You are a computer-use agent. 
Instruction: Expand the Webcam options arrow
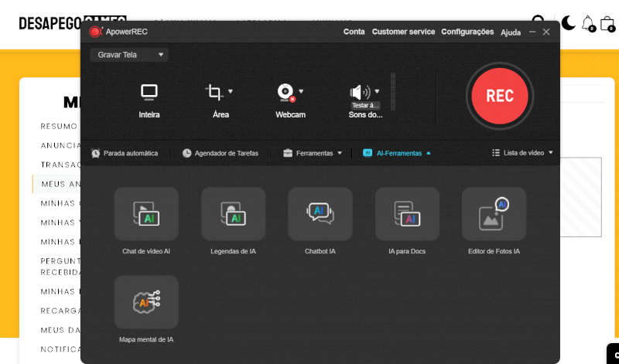[x=301, y=91]
